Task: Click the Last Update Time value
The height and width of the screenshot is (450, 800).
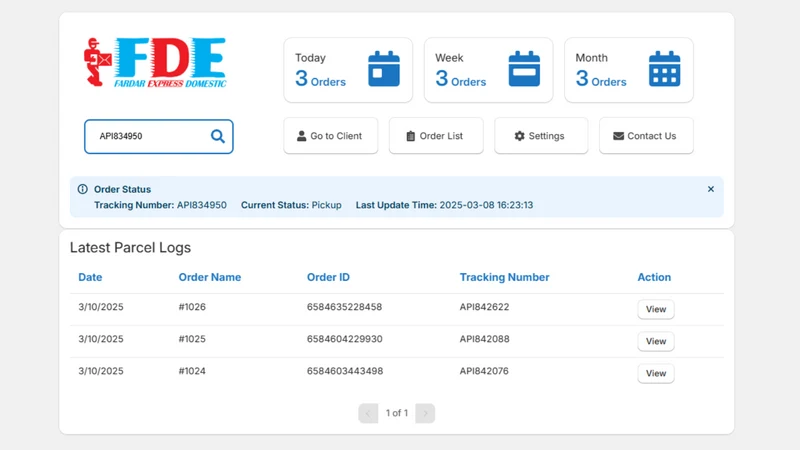Action: [486, 205]
